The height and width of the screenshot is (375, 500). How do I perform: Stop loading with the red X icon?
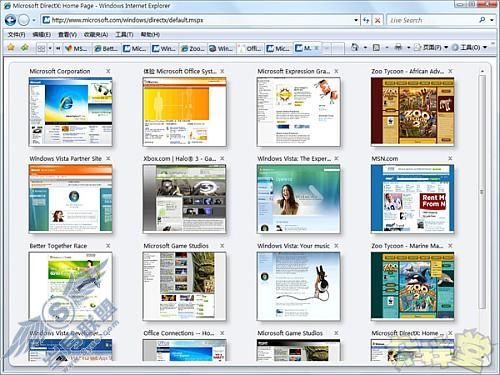click(x=377, y=20)
